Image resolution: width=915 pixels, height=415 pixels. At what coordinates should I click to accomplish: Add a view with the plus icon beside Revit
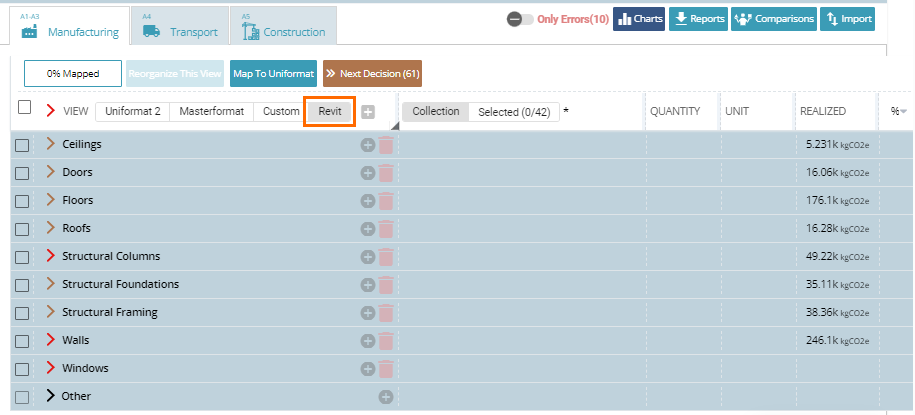368,112
